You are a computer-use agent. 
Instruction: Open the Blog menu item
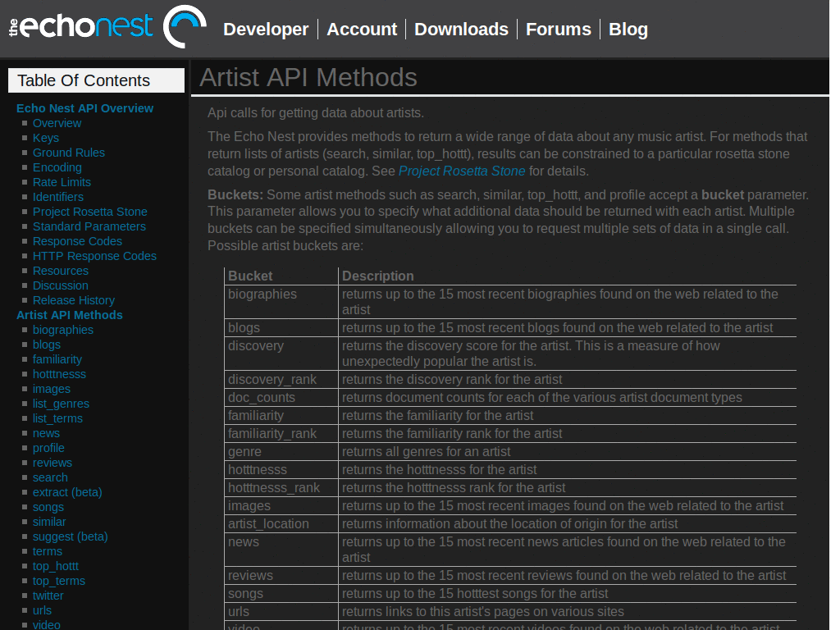click(x=628, y=29)
